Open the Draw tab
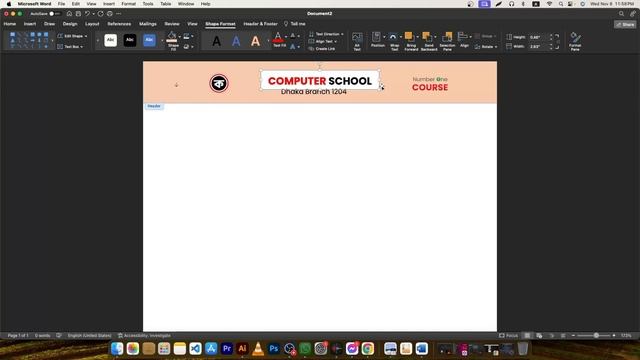This screenshot has width=640, height=360. pos(49,24)
